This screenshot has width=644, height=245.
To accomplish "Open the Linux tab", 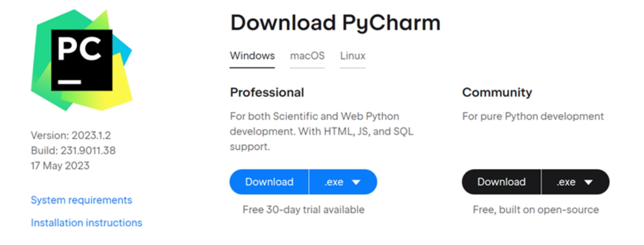I will 353,56.
